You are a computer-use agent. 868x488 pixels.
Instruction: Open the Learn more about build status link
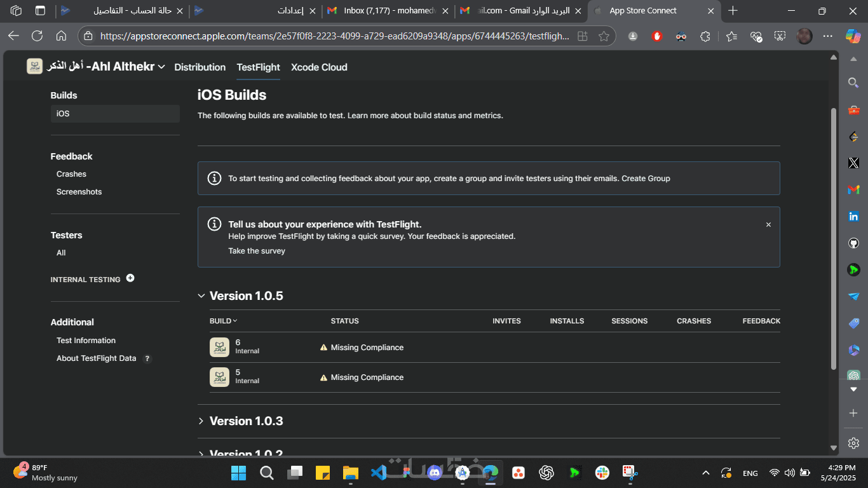(425, 116)
